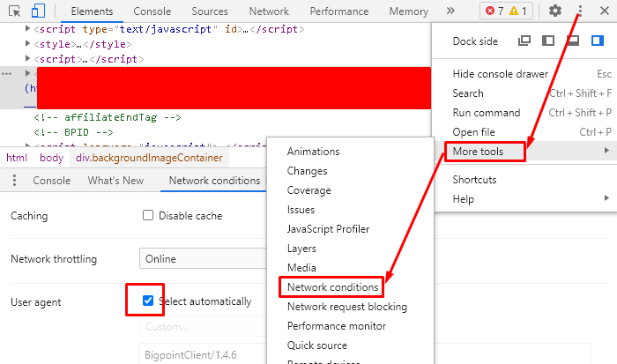Image resolution: width=617 pixels, height=364 pixels.
Task: Select Media in More tools
Action: click(350, 268)
